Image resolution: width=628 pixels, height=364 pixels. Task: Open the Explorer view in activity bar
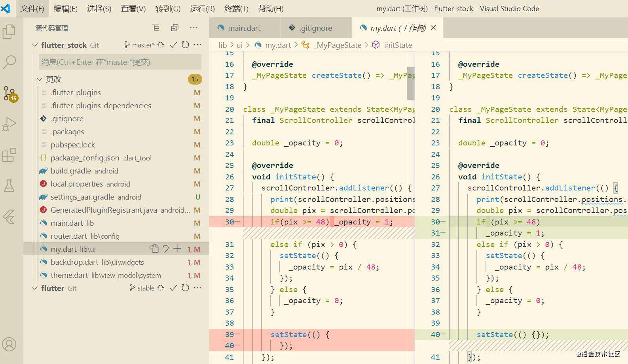(x=9, y=32)
